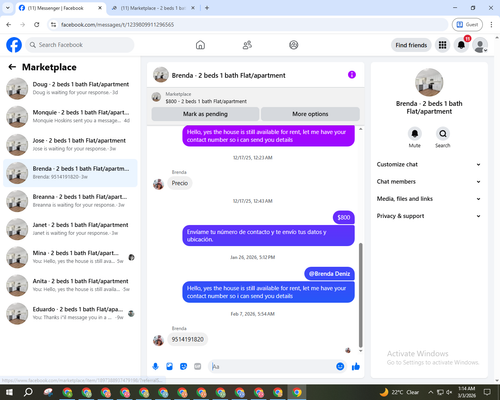
Task: Click More options button
Action: click(x=310, y=114)
